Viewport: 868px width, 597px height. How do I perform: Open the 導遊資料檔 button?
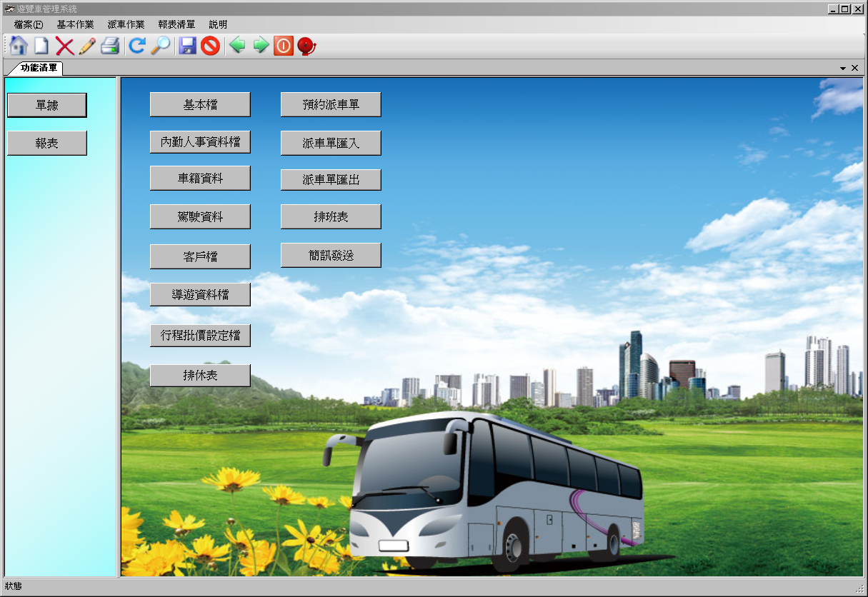(200, 294)
